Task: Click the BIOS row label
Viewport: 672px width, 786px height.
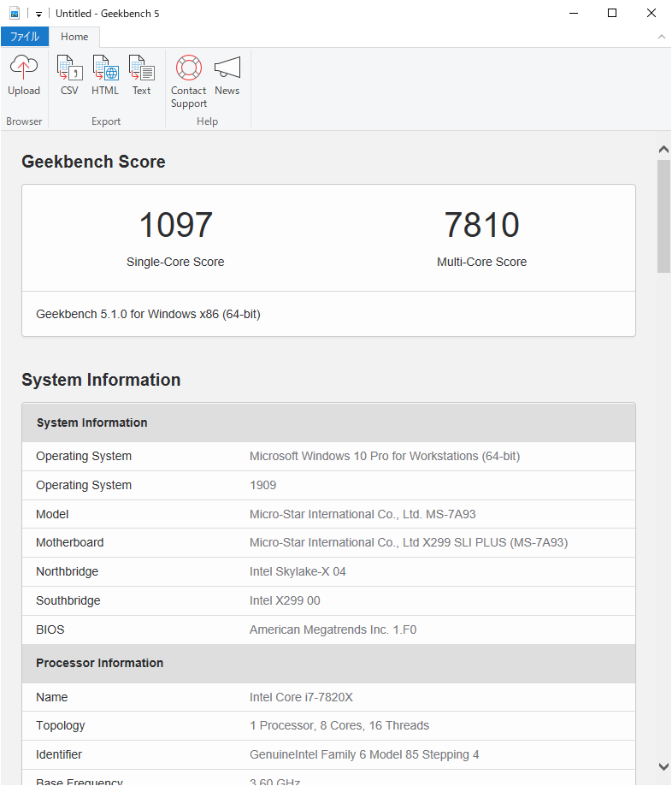Action: (50, 629)
